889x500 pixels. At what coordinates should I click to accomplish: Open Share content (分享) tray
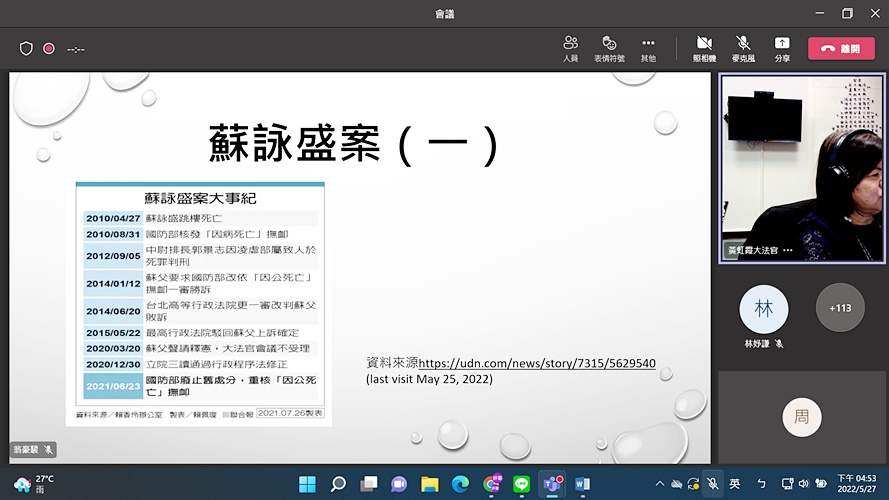click(x=781, y=48)
